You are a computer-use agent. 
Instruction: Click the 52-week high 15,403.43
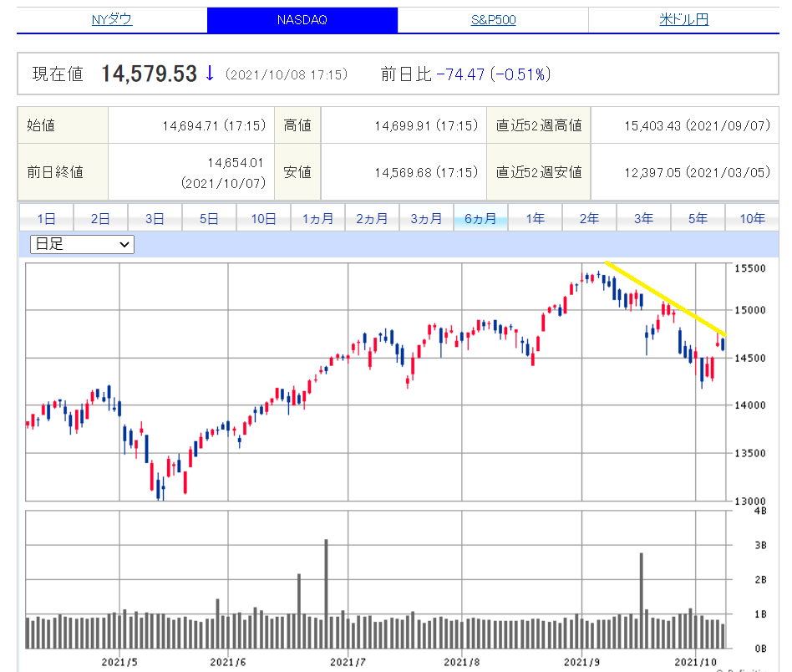click(652, 126)
